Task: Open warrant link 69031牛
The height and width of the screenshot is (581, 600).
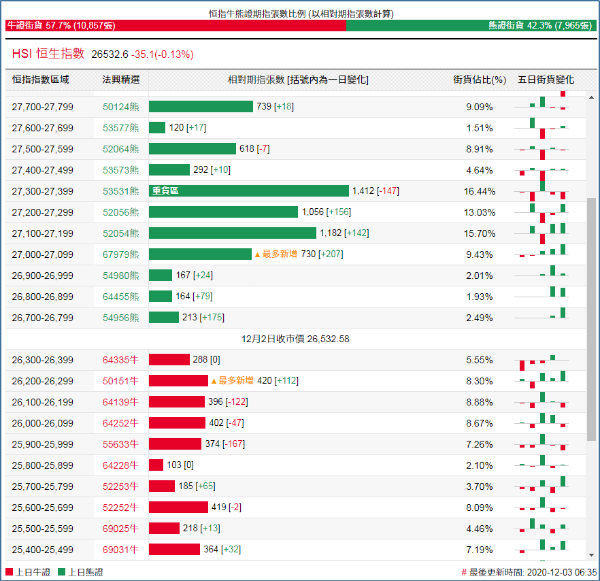Action: [x=120, y=550]
